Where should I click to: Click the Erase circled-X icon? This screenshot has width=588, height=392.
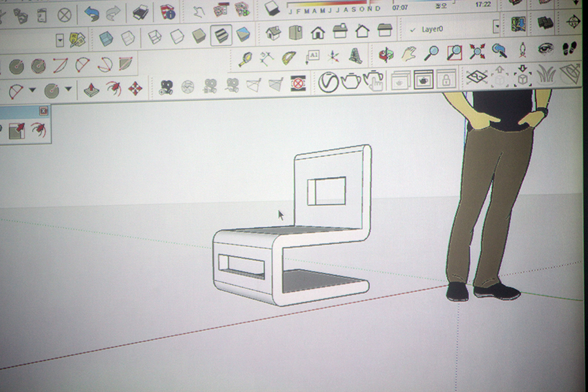pyautogui.click(x=64, y=16)
